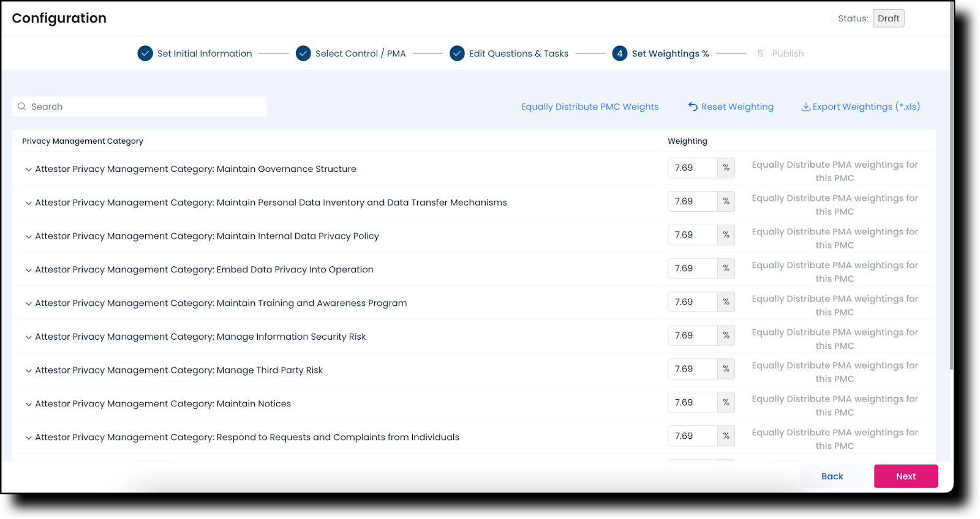Image resolution: width=980 pixels, height=519 pixels.
Task: Equally distribute PMA weightings for Training and Awareness
Action: pos(835,305)
